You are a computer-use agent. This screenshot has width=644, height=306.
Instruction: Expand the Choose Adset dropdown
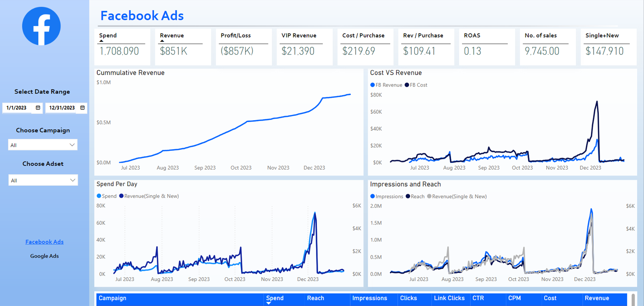click(43, 180)
